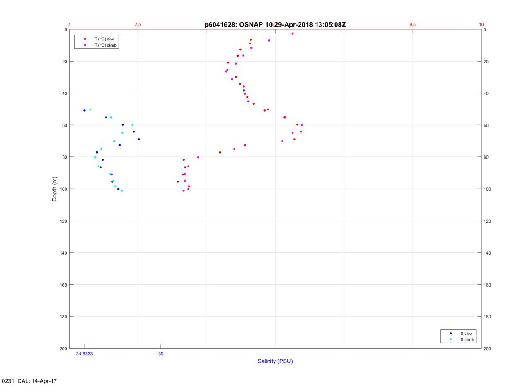Click the left depth axis '20' label
532x392 pixels.
(x=64, y=62)
